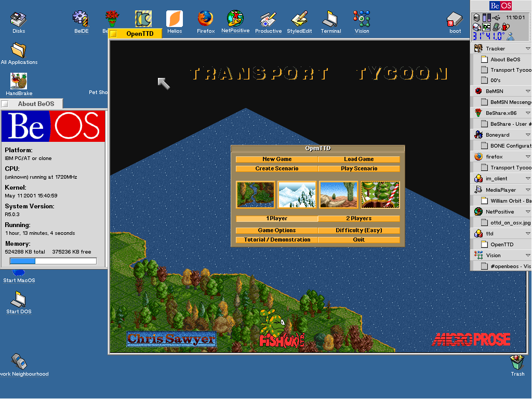Expand the ttd entry arrow
The width and height of the screenshot is (532, 399).
coord(528,233)
